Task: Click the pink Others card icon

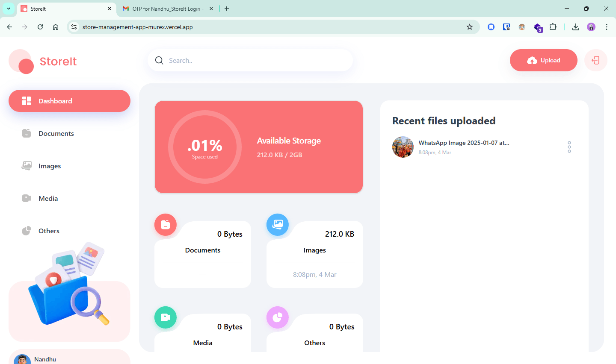Action: (x=278, y=317)
